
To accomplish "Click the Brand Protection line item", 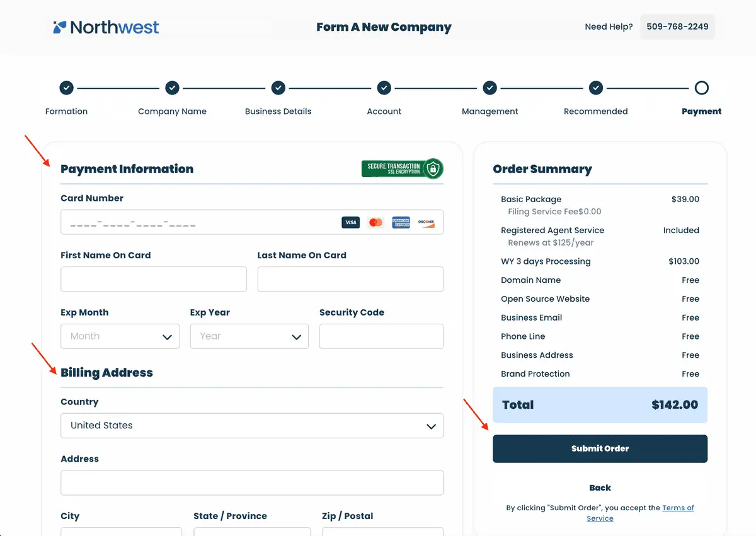I will [535, 373].
